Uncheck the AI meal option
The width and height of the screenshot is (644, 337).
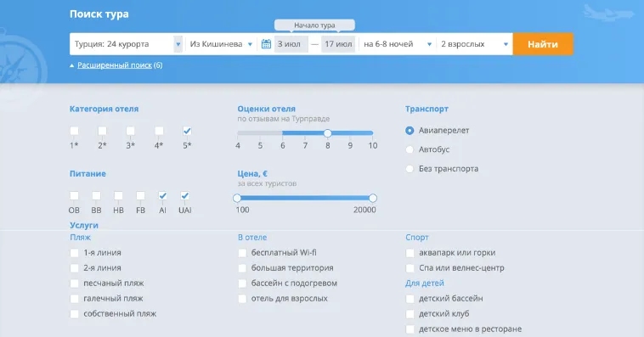coord(162,196)
